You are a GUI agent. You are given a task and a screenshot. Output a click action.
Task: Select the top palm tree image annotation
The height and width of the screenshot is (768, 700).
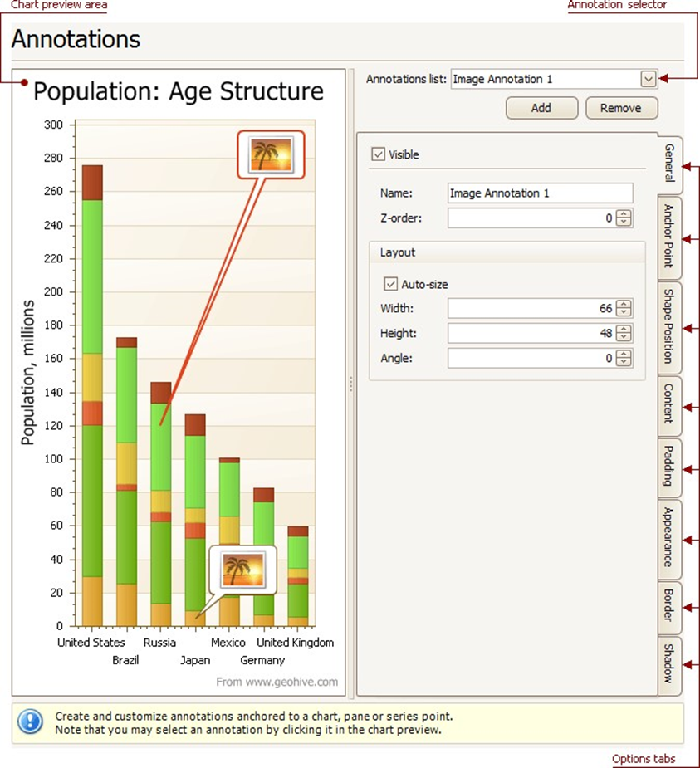(x=272, y=154)
